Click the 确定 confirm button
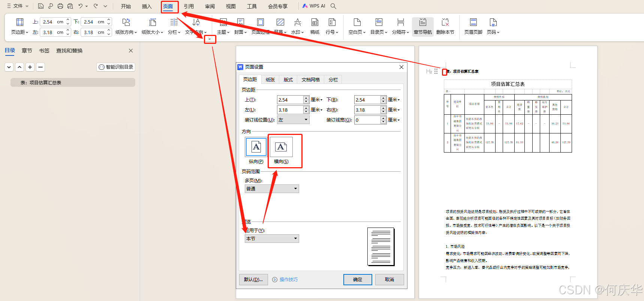Image resolution: width=644 pixels, height=301 pixels. pos(358,280)
